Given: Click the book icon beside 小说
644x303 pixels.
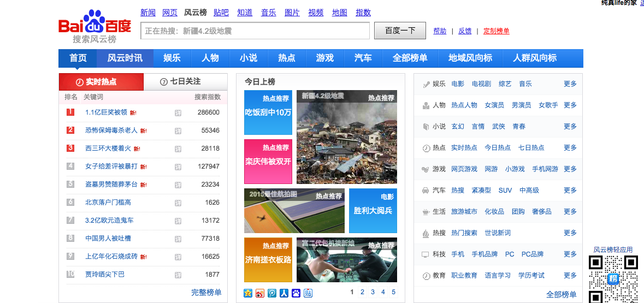Looking at the screenshot, I should (x=426, y=127).
